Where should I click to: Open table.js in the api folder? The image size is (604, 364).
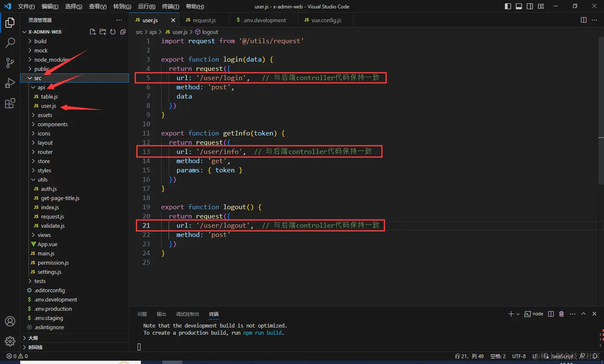(x=74, y=96)
